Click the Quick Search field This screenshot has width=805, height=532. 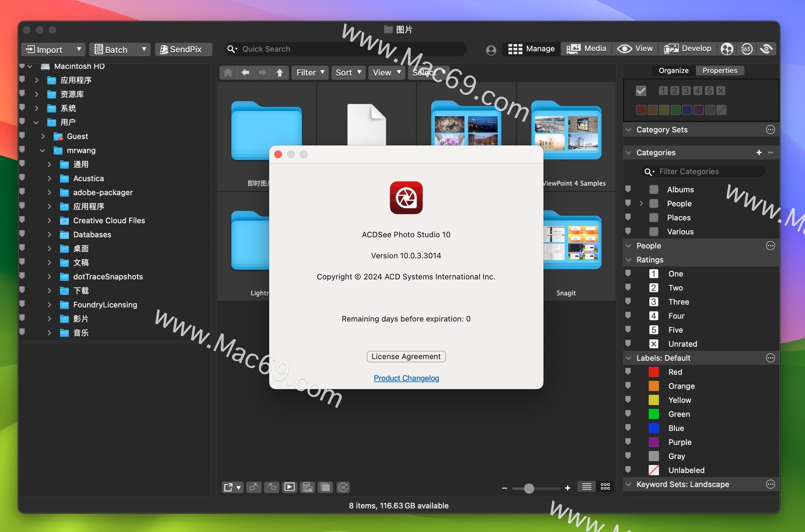[x=345, y=49]
